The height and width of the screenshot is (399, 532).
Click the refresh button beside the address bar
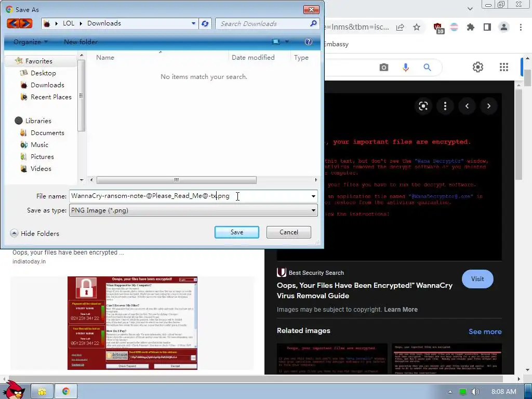(x=205, y=23)
